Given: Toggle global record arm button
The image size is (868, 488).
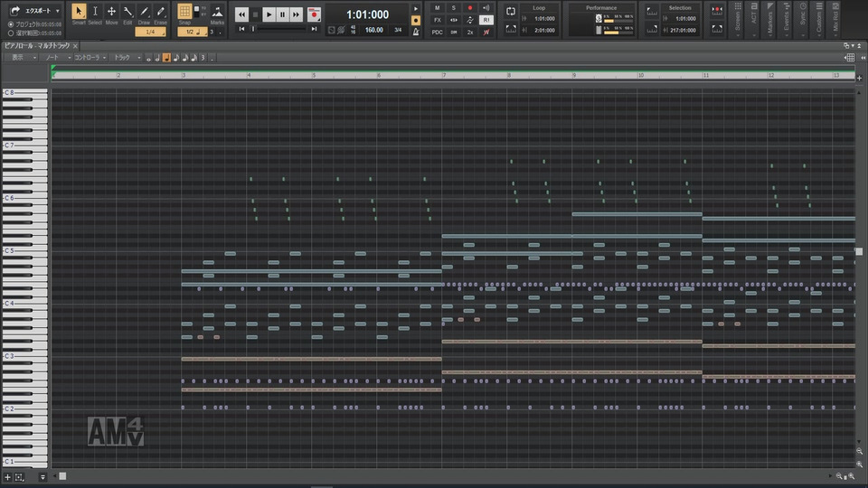Looking at the screenshot, I should click(470, 8).
